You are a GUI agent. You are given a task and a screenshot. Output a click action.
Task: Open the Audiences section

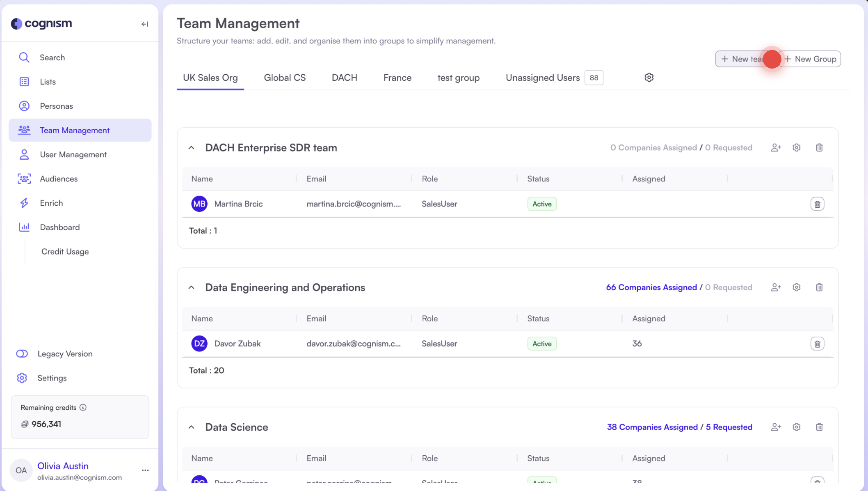click(x=59, y=179)
